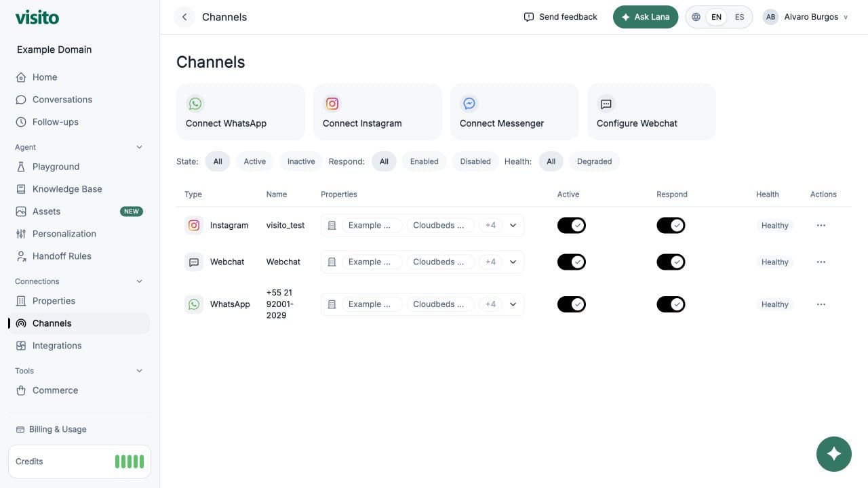Click the +4 properties badge in the WhatsApp row
The image size is (868, 488).
point(490,304)
